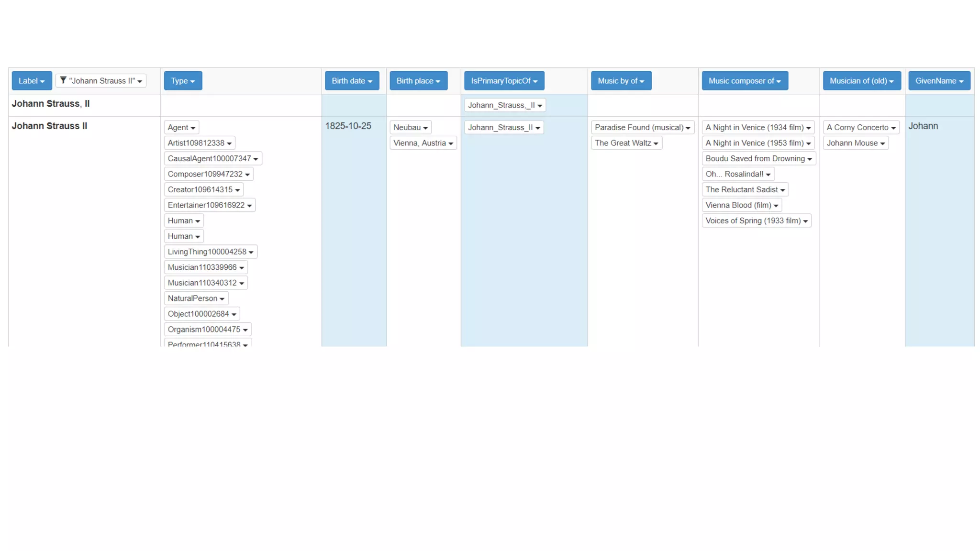980x551 pixels.
Task: Open the Type column header dropdown
Action: point(183,81)
